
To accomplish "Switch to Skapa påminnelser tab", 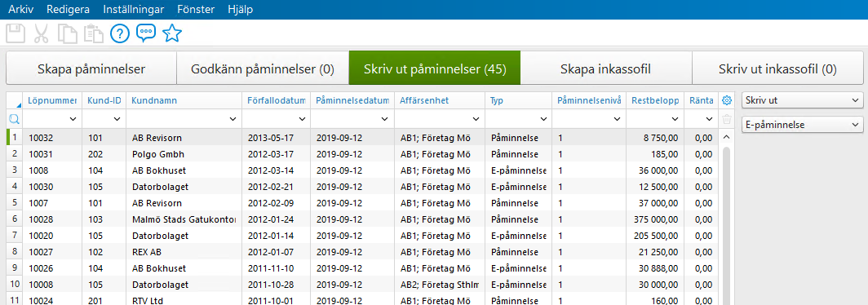I will tap(91, 69).
